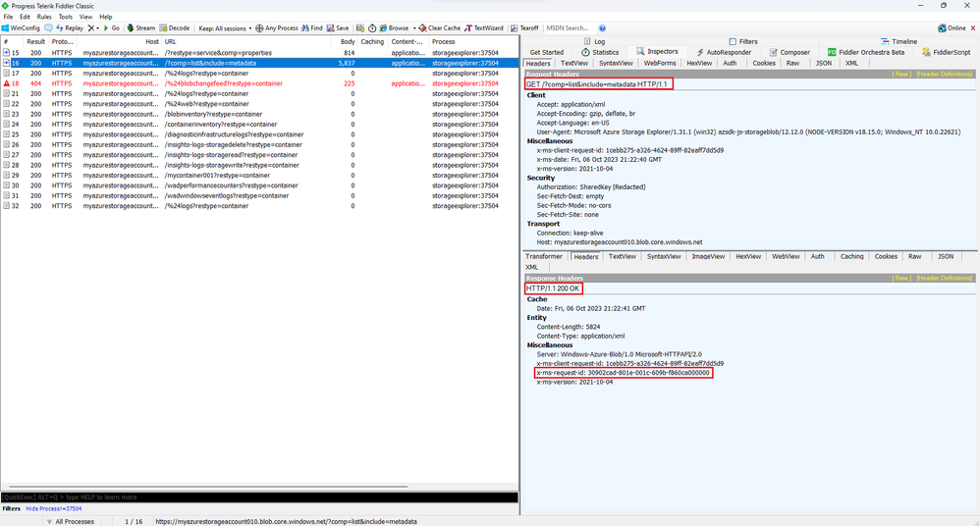
Task: Open the Statistics tab
Action: tap(600, 52)
